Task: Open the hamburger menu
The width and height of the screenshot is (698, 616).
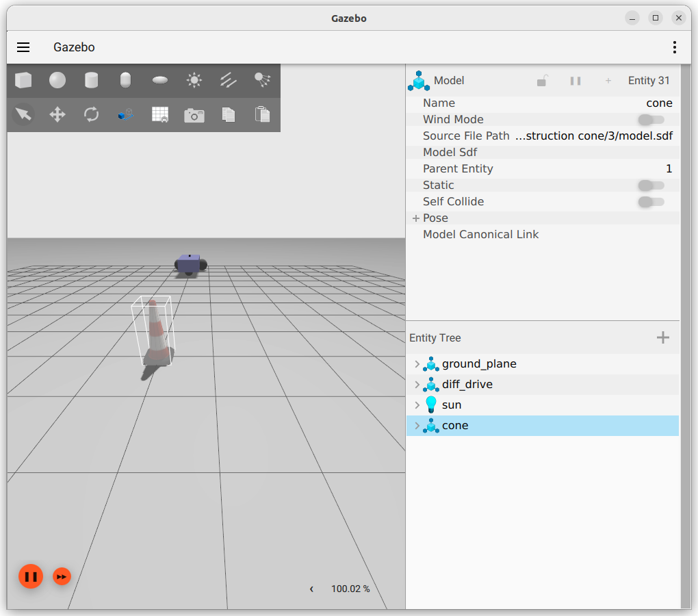Action: [x=23, y=47]
